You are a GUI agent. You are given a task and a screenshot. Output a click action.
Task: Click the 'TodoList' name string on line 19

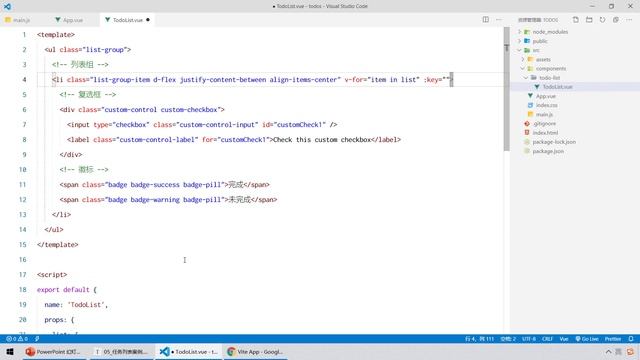point(85,304)
